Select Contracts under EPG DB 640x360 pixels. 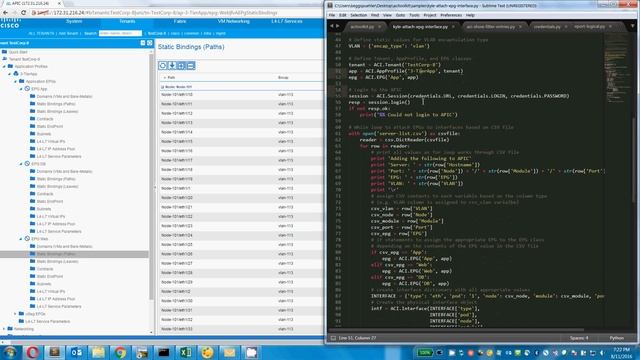tap(45, 194)
